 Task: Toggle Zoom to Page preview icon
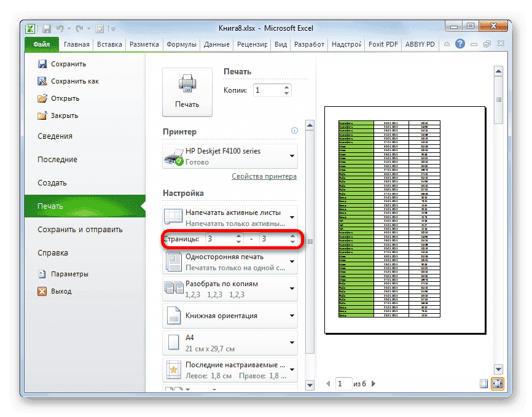pyautogui.click(x=498, y=383)
